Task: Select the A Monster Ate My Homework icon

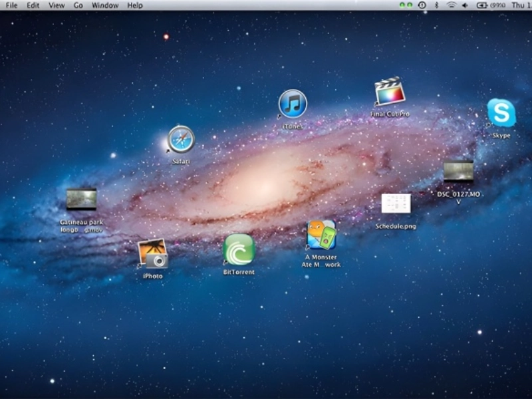Action: pos(321,235)
